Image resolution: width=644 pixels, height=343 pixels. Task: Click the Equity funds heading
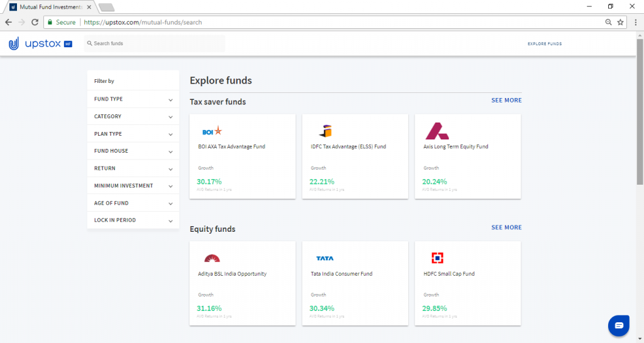pyautogui.click(x=213, y=229)
